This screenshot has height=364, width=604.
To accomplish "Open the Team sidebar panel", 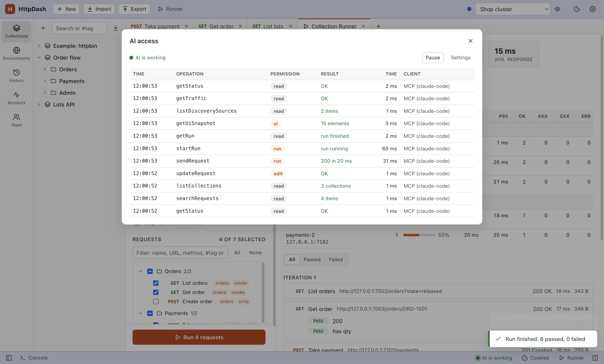I will coord(16,120).
